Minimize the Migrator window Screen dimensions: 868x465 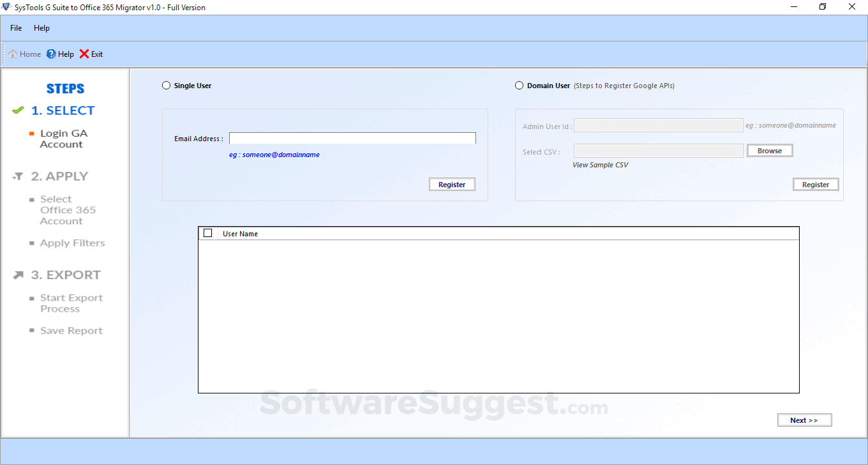pyautogui.click(x=793, y=7)
